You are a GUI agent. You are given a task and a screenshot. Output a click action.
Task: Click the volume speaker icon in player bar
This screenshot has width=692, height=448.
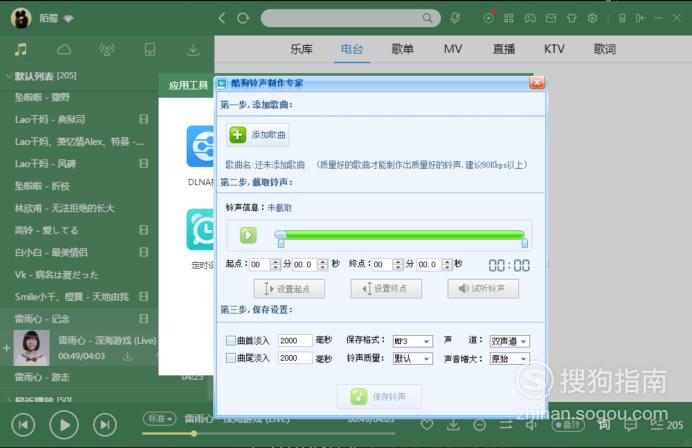point(532,425)
